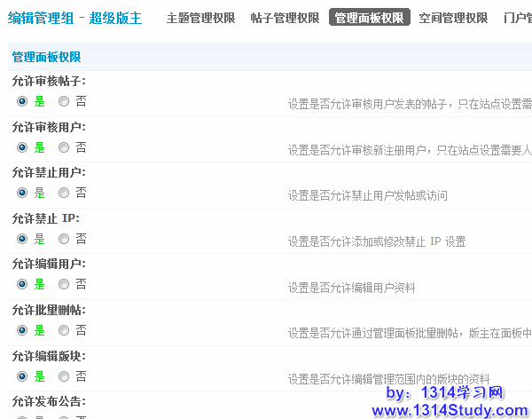
Task: Select 是 for 允许审核帖子
Action: pos(22,101)
